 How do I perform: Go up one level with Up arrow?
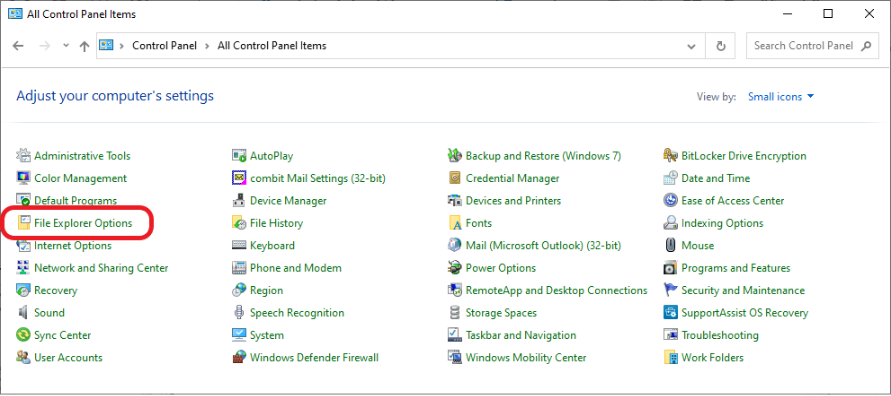click(84, 46)
